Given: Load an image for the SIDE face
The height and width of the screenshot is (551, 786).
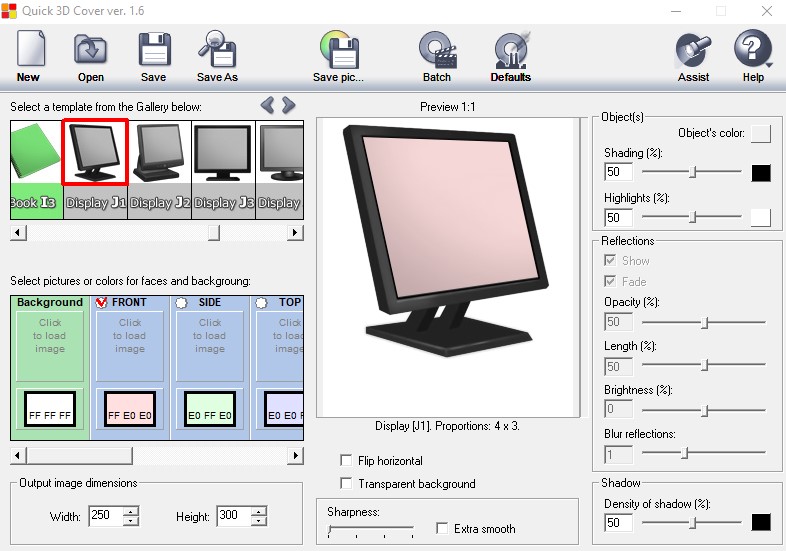Looking at the screenshot, I should pyautogui.click(x=210, y=346).
